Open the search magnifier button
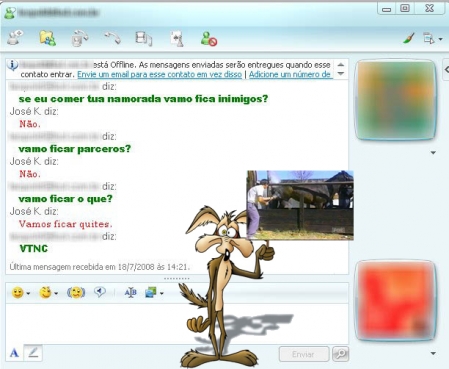Image resolution: width=449 pixels, height=369 pixels. point(341,354)
